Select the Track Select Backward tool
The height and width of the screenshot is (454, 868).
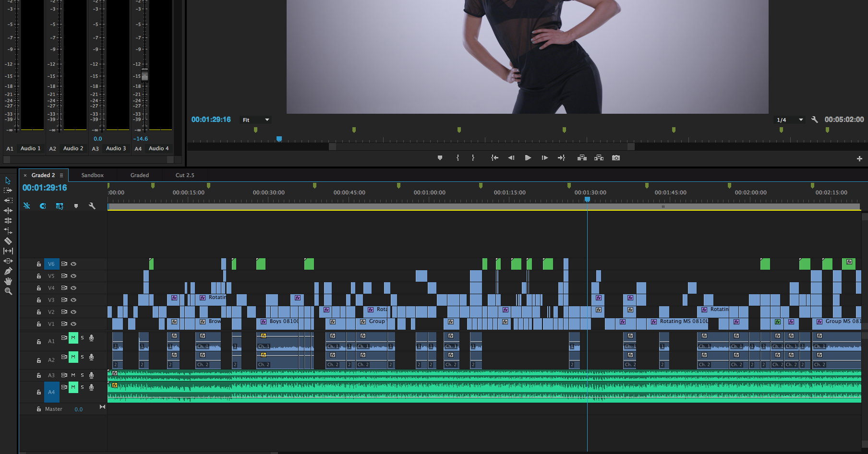(8, 201)
